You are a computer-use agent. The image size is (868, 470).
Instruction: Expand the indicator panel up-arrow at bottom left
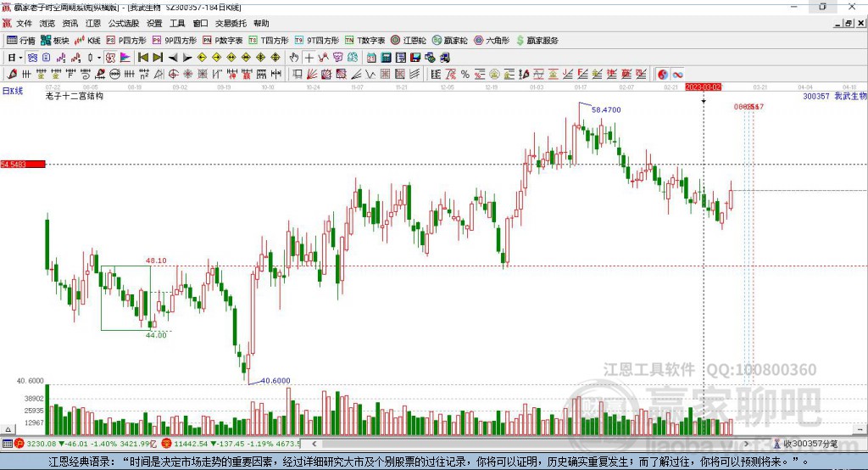[8, 429]
